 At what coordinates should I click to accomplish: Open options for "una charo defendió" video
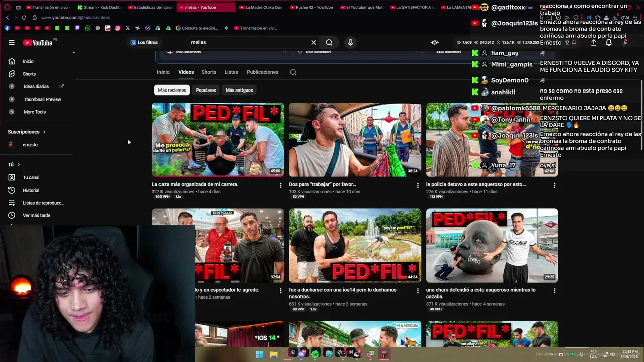click(x=554, y=291)
